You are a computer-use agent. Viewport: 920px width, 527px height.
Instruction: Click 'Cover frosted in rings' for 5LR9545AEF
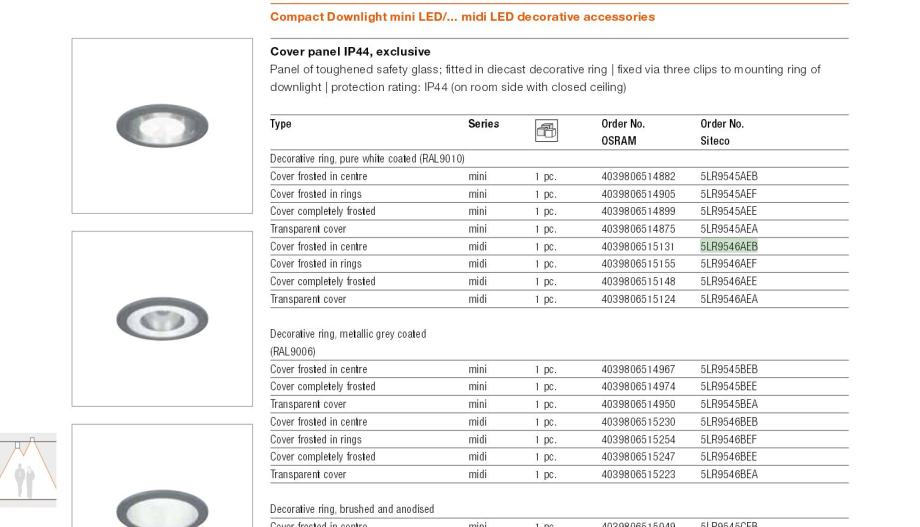pyautogui.click(x=316, y=194)
